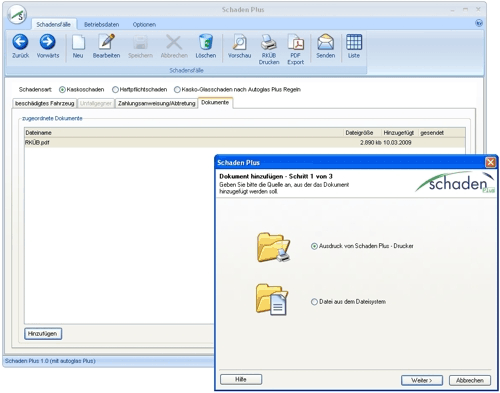Open Vorschau preview magnifier icon
500x393 pixels.
click(239, 42)
